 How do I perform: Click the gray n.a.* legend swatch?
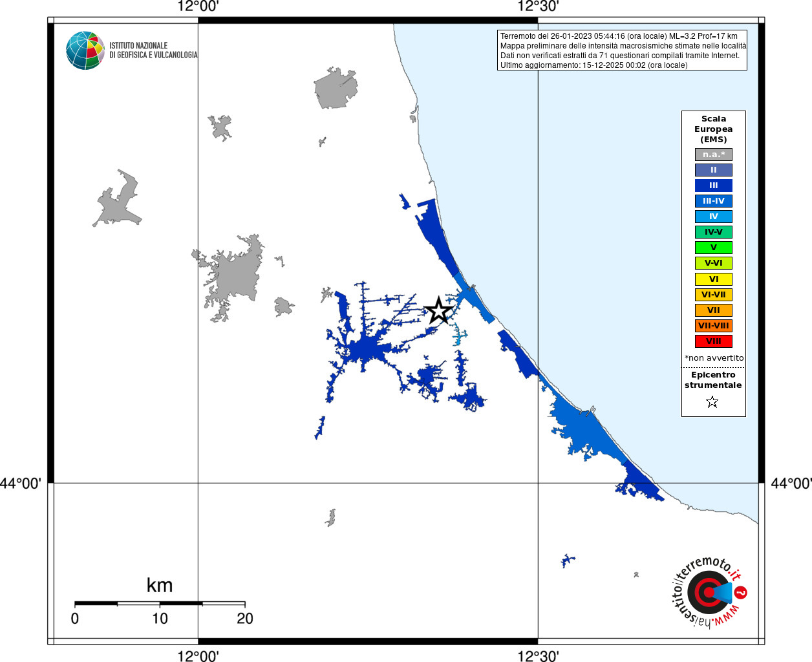click(713, 155)
